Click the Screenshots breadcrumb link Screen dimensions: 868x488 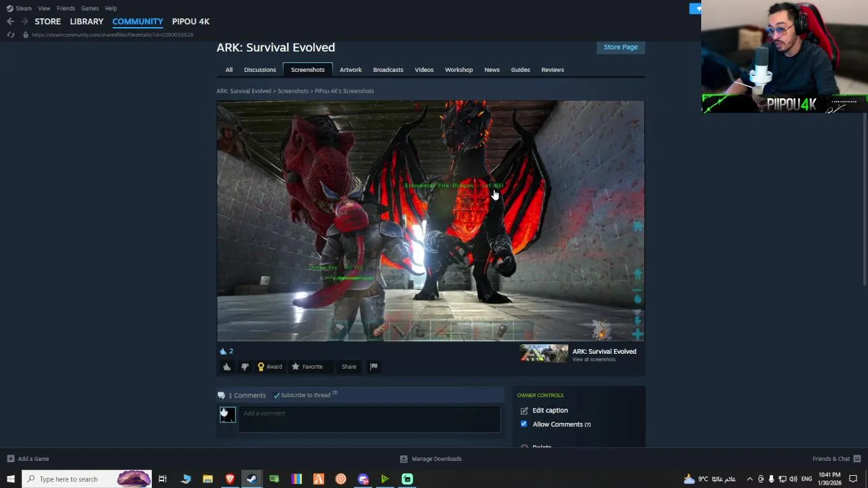[x=293, y=91]
